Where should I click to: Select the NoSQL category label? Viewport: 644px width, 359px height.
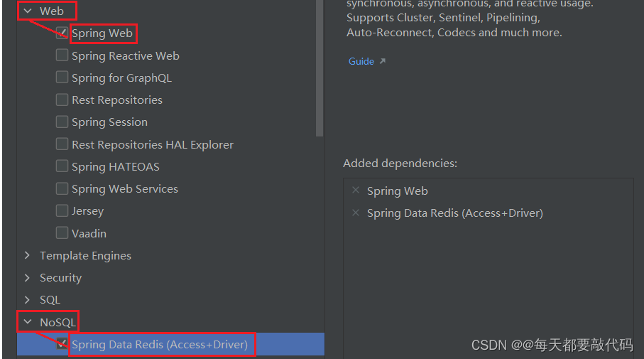(58, 322)
